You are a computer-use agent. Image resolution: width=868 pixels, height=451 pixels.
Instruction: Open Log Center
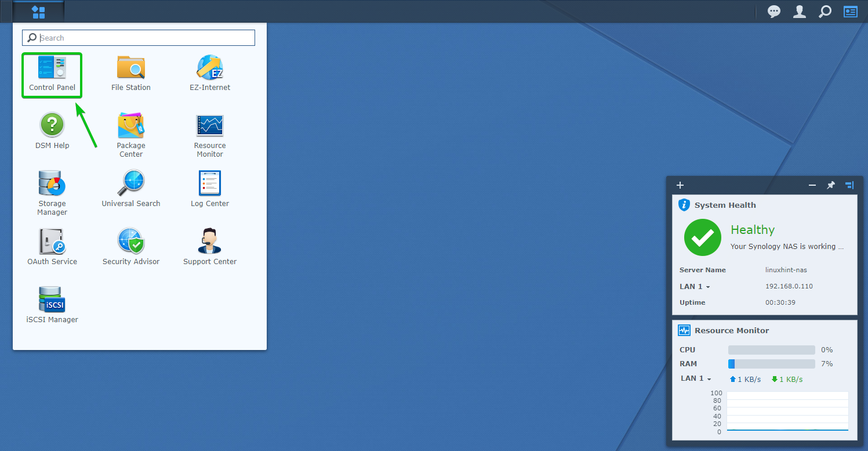pyautogui.click(x=210, y=190)
